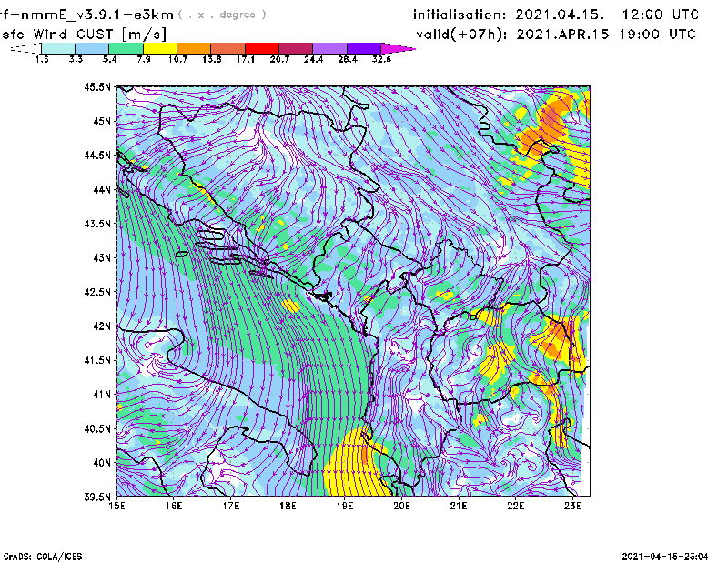Click the '15E' longitude label
This screenshot has width=728, height=562.
pos(116,506)
